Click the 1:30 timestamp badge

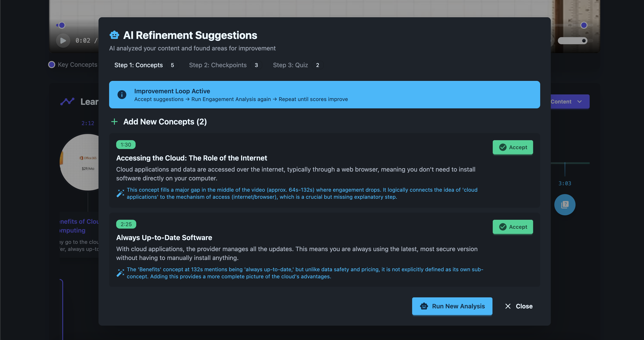coord(126,145)
